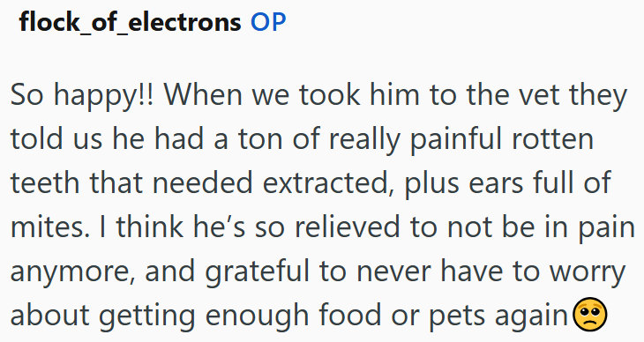Click the word "extracted," in third line
This screenshot has width=644, height=342.
[326, 182]
